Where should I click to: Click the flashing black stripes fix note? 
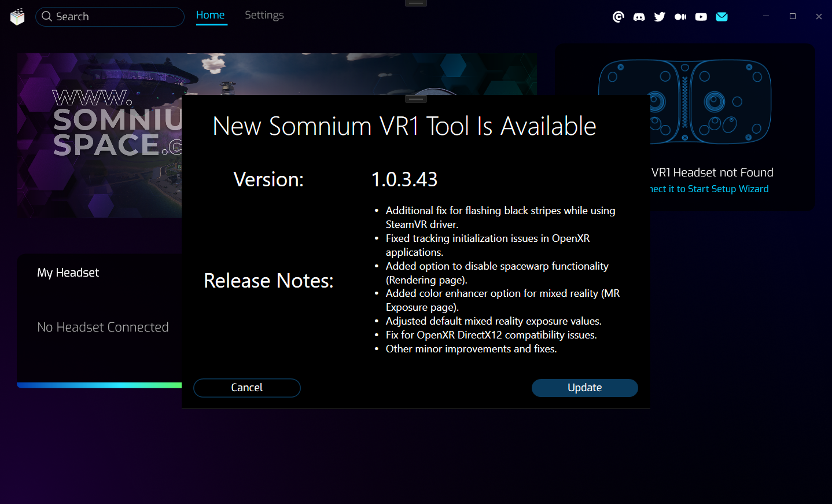point(500,218)
